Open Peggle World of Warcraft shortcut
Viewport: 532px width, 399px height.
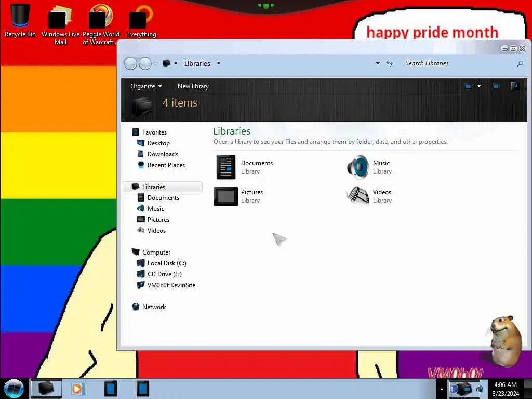pos(100,24)
